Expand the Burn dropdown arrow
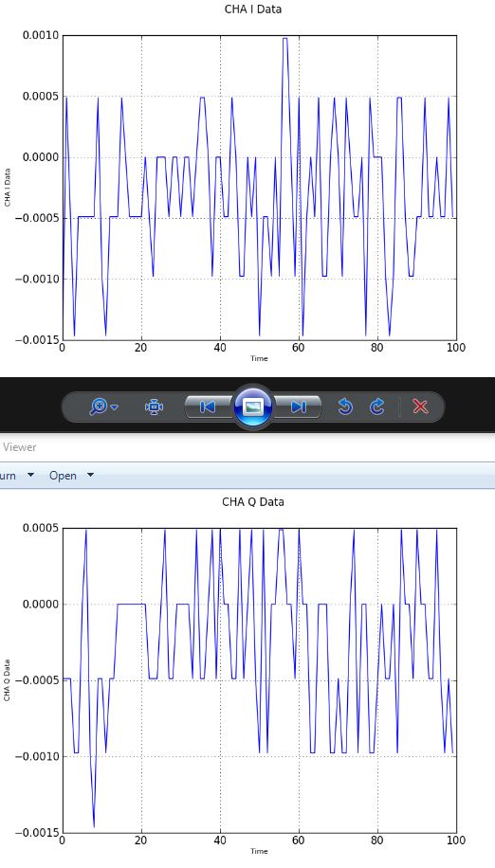The image size is (495, 868). coord(30,475)
